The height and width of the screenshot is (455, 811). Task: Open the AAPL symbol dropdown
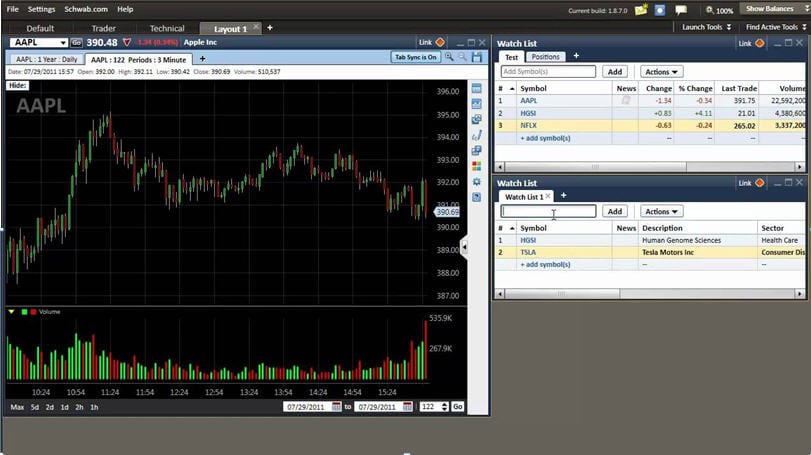pyautogui.click(x=63, y=43)
